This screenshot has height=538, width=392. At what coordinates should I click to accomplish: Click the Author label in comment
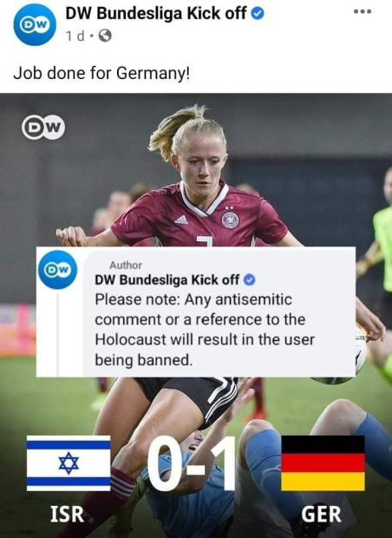[126, 266]
